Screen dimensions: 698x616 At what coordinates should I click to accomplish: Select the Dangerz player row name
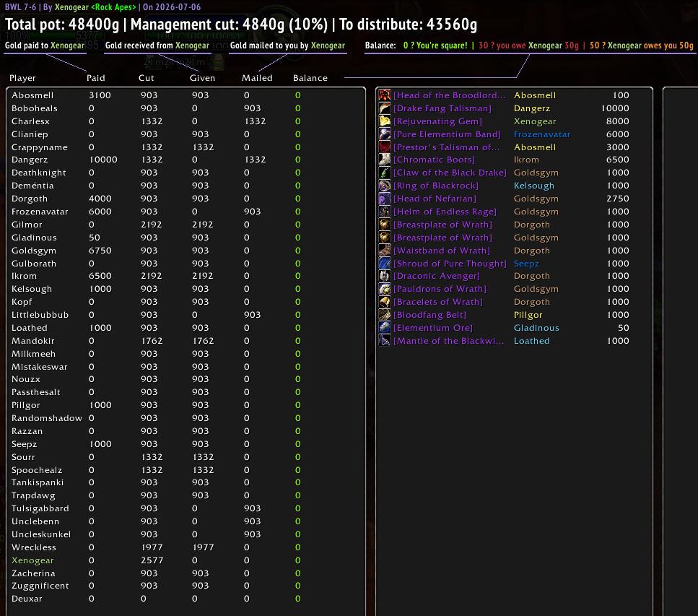pos(30,160)
